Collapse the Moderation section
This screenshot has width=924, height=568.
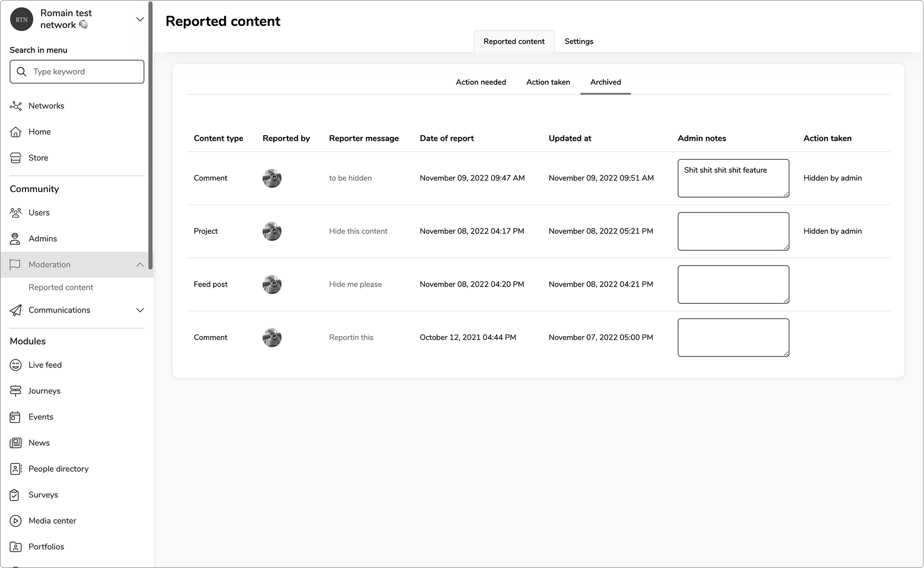coord(140,264)
